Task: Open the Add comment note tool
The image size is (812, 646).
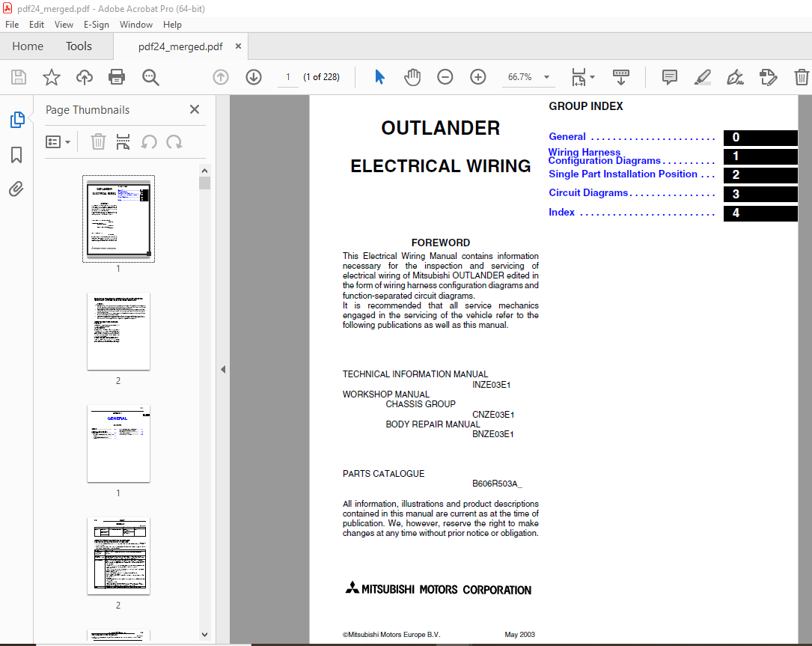Action: 670,77
